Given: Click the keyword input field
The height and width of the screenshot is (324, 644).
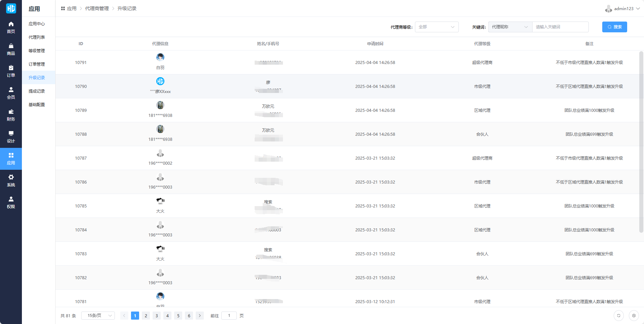Looking at the screenshot, I should (560, 27).
